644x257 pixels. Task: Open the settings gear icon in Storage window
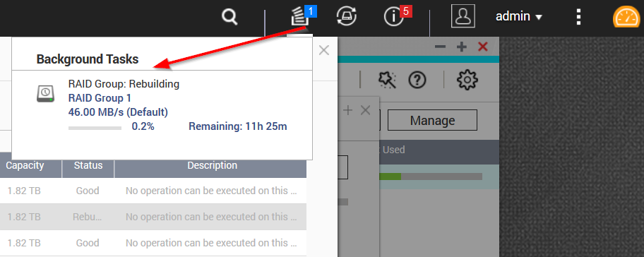(x=467, y=80)
